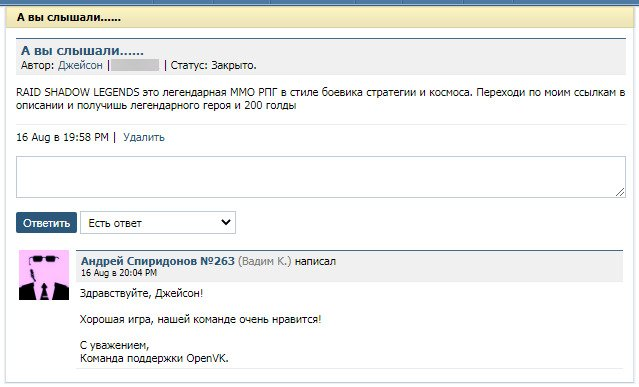Open the support agent avatar with sunglasses

click(x=44, y=275)
